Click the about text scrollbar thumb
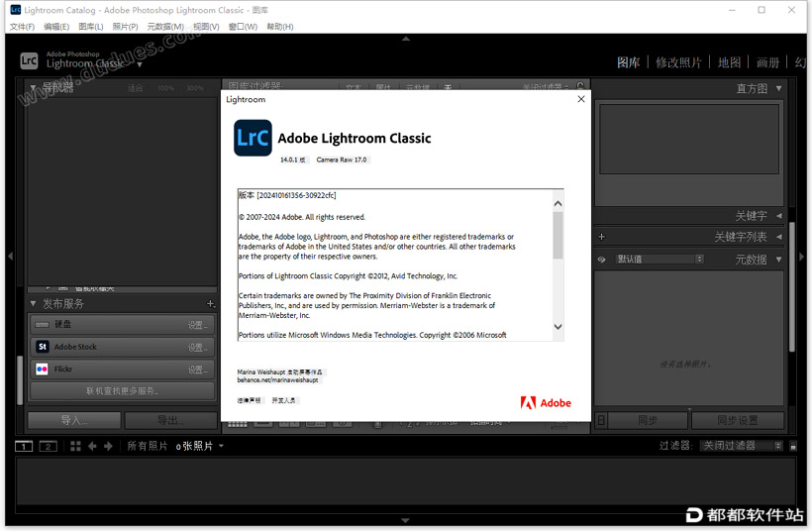This screenshot has width=812, height=531. [x=558, y=235]
